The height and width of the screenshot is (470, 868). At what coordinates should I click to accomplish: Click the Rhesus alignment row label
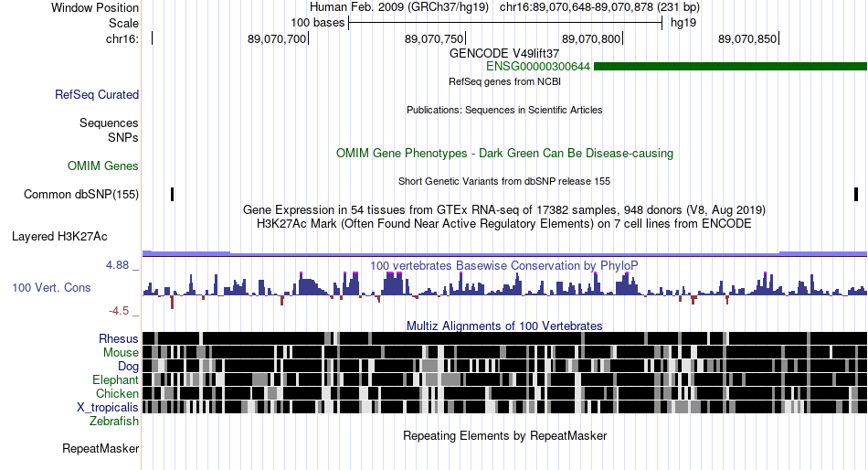point(119,338)
